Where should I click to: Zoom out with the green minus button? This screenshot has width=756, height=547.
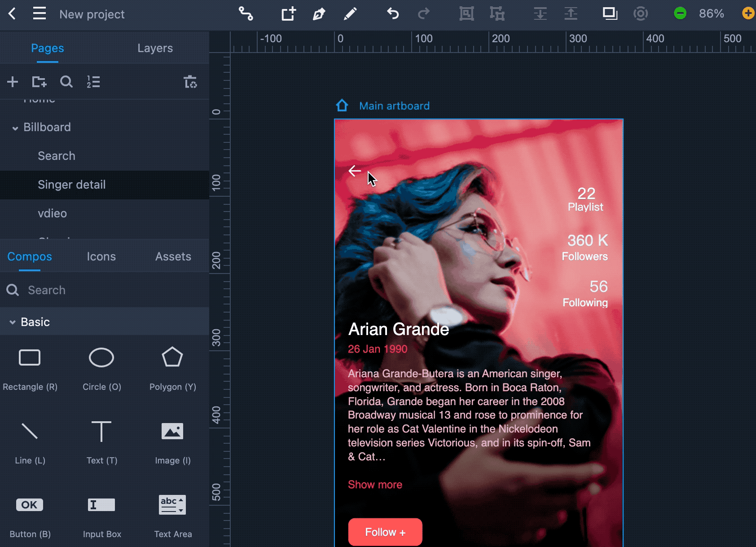tap(680, 13)
